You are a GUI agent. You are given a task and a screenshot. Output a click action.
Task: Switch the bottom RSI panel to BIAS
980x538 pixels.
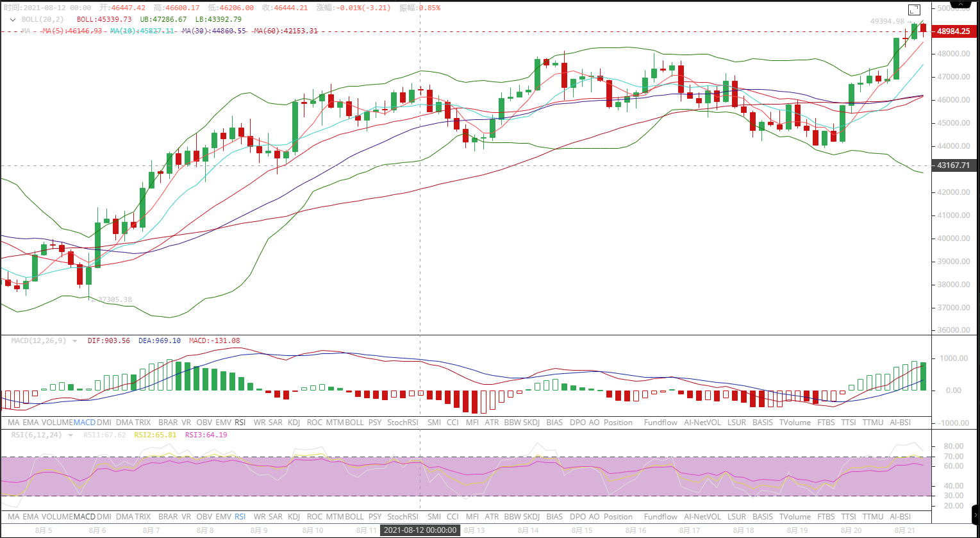click(x=554, y=517)
